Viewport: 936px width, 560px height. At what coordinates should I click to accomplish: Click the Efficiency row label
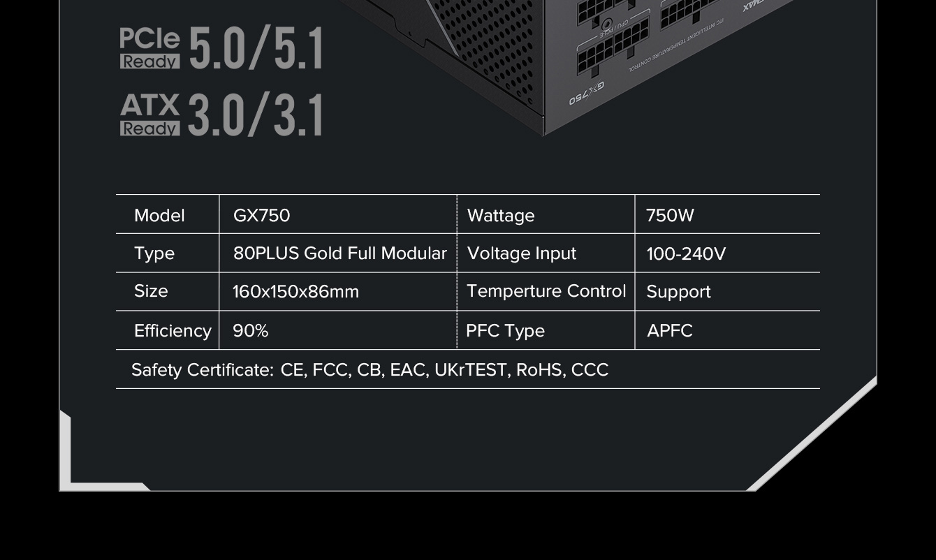(172, 331)
